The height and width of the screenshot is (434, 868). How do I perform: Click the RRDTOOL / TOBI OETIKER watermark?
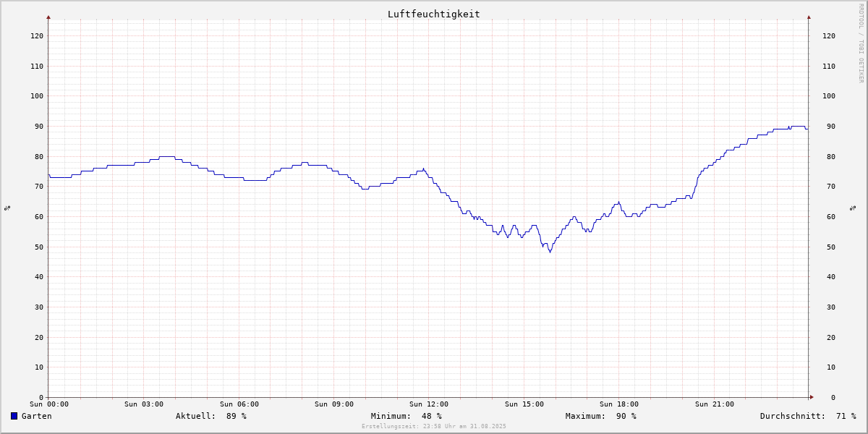point(861,43)
